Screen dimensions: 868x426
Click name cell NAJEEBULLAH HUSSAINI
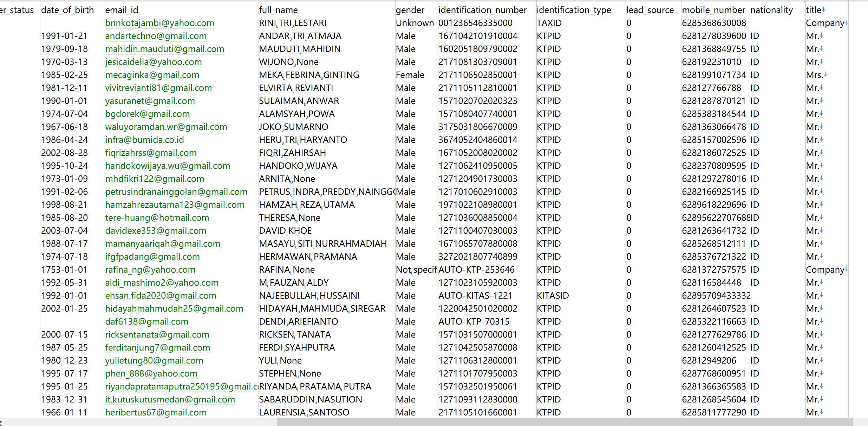pyautogui.click(x=309, y=296)
